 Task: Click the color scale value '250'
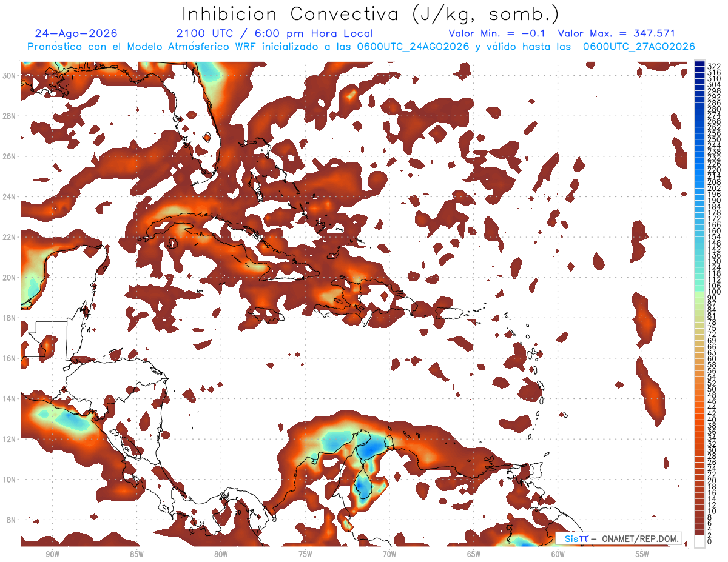click(714, 139)
